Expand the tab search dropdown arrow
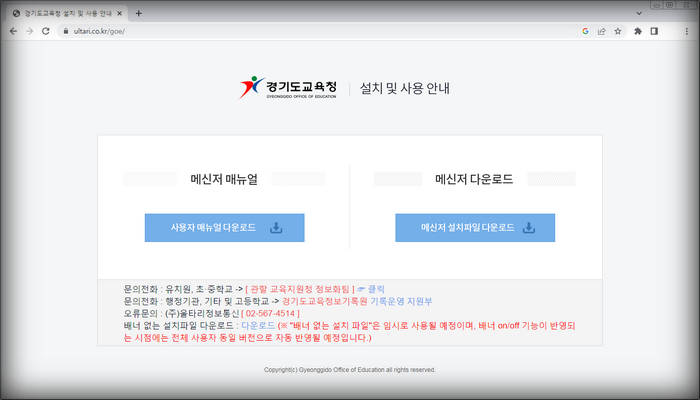 [x=639, y=13]
